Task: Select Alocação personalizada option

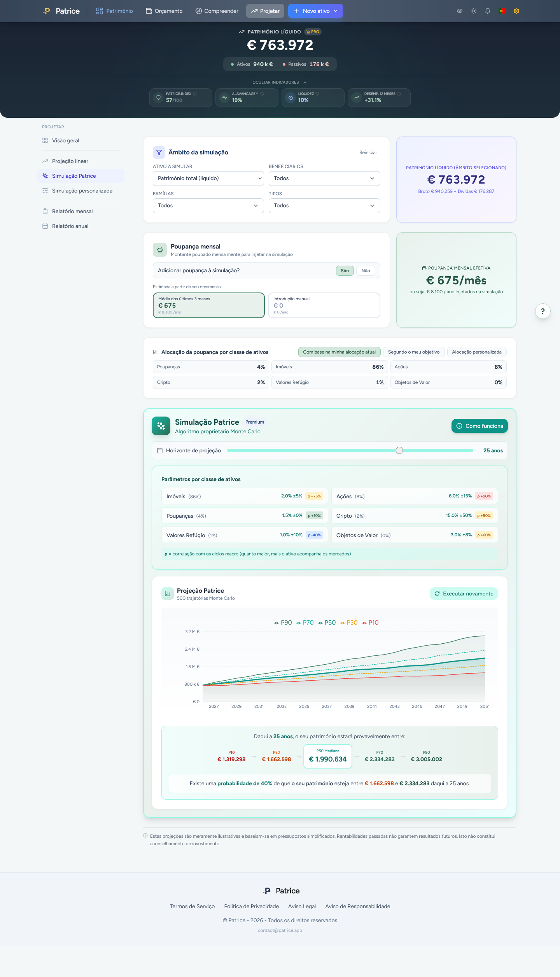Action: [x=477, y=352]
